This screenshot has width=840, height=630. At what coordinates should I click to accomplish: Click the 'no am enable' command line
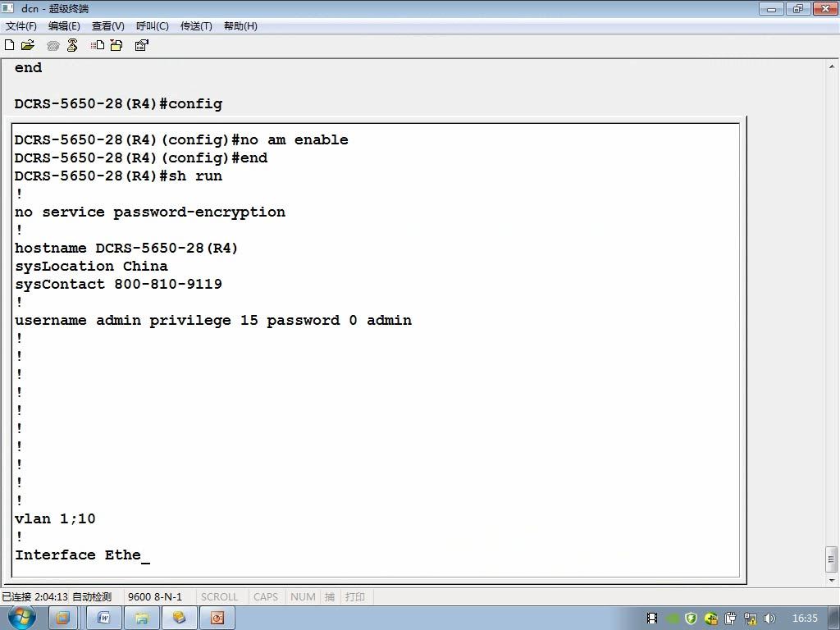(x=181, y=139)
